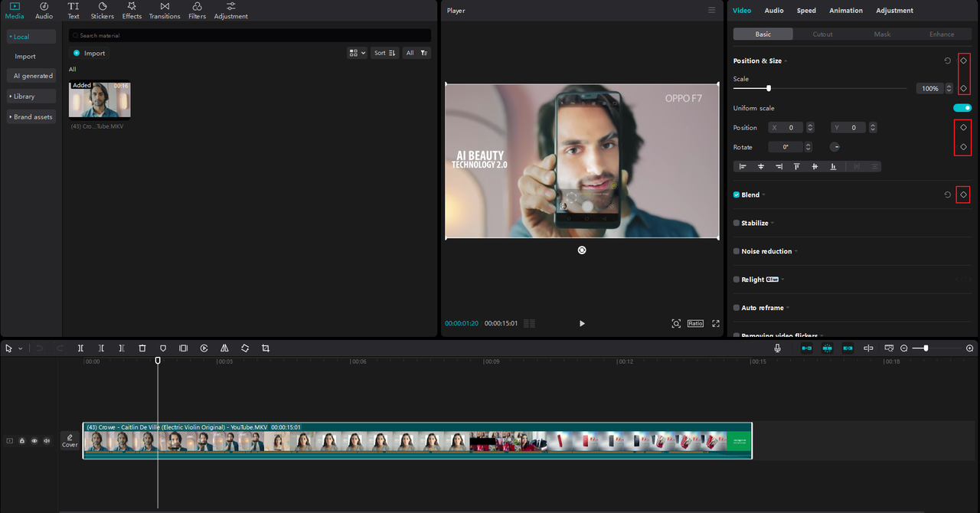
Task: Open the view mode grid dropdown
Action: 357,53
